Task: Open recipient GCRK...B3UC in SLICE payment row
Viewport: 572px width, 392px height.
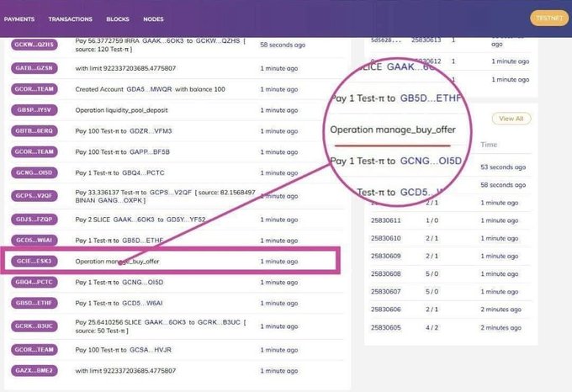Action: 219,322
